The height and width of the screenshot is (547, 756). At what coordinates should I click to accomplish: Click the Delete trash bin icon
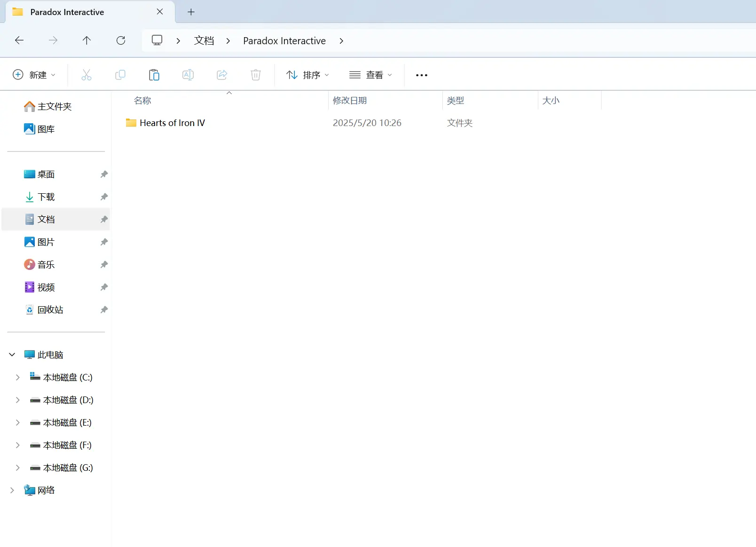click(256, 75)
